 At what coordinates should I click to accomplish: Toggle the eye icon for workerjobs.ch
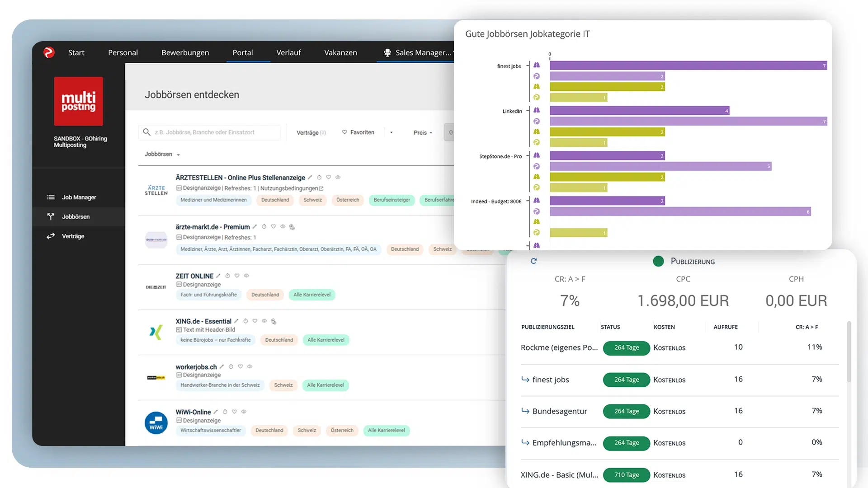(x=250, y=367)
